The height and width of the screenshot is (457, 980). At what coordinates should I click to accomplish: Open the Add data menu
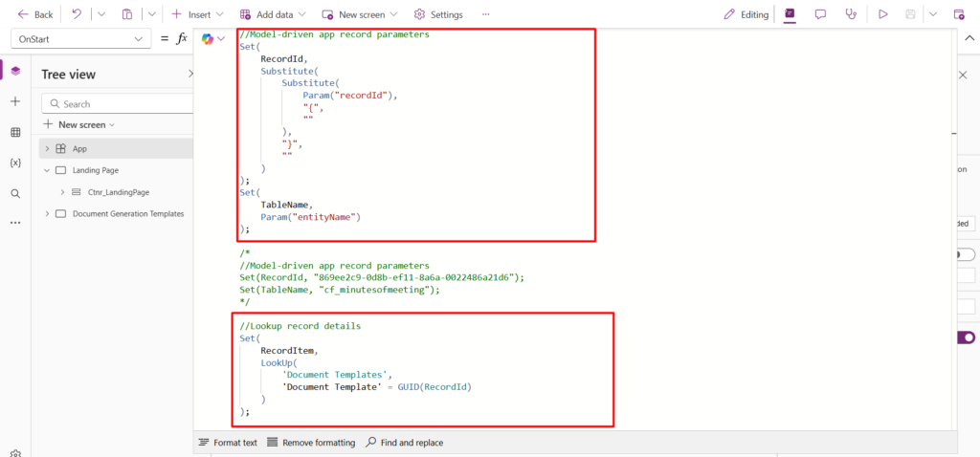tap(273, 14)
